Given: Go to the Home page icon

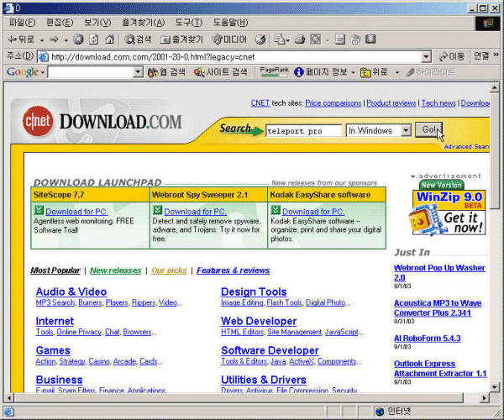Looking at the screenshot, I should pos(109,39).
